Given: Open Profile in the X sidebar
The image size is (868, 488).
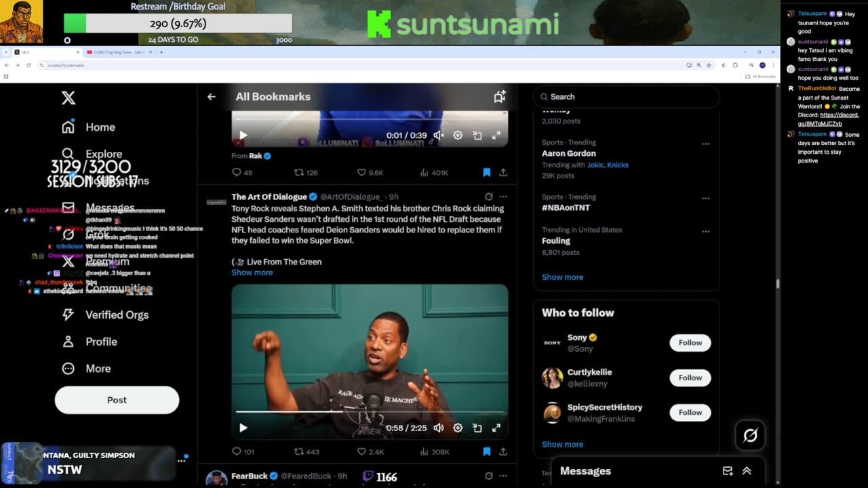Looking at the screenshot, I should [x=90, y=342].
